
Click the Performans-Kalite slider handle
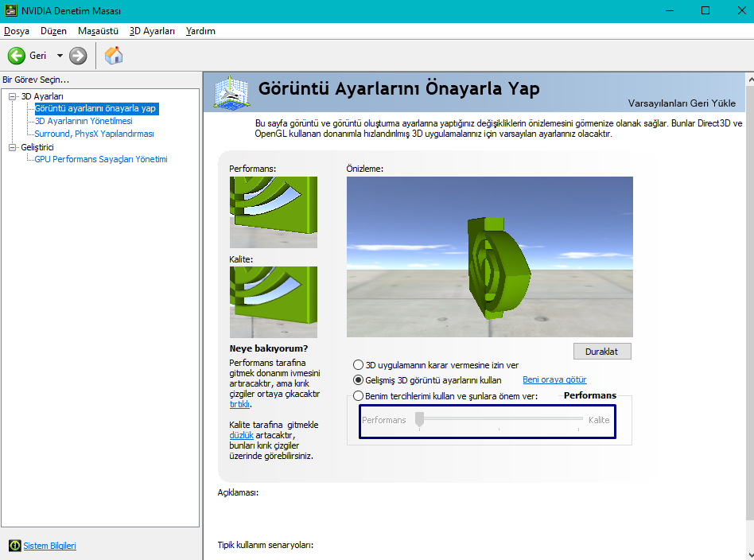(x=419, y=419)
